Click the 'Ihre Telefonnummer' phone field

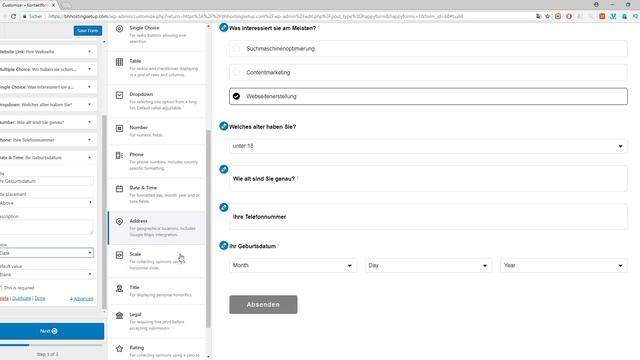tap(428, 217)
